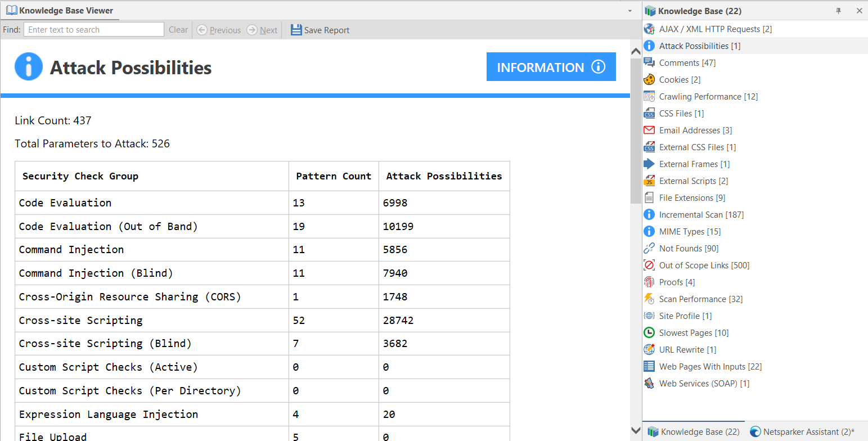Click the External Frames arrow icon
This screenshot has width=868, height=441.
click(x=649, y=164)
